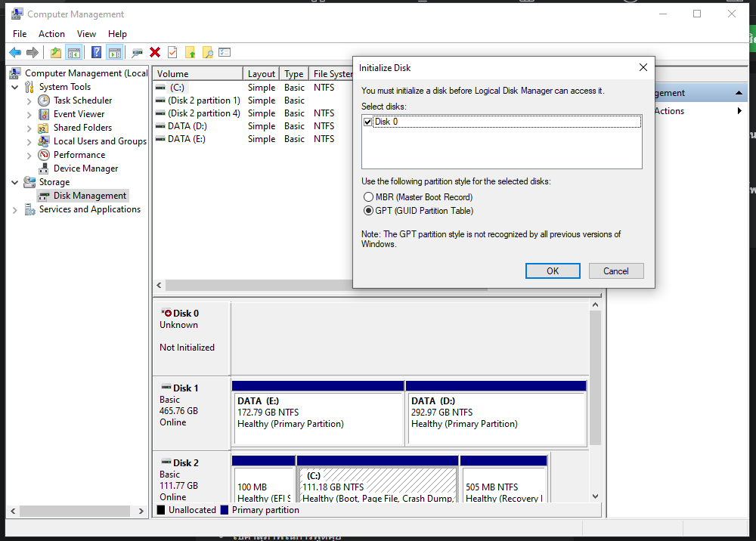The height and width of the screenshot is (541, 756).
Task: Open the Help menu
Action: click(117, 34)
